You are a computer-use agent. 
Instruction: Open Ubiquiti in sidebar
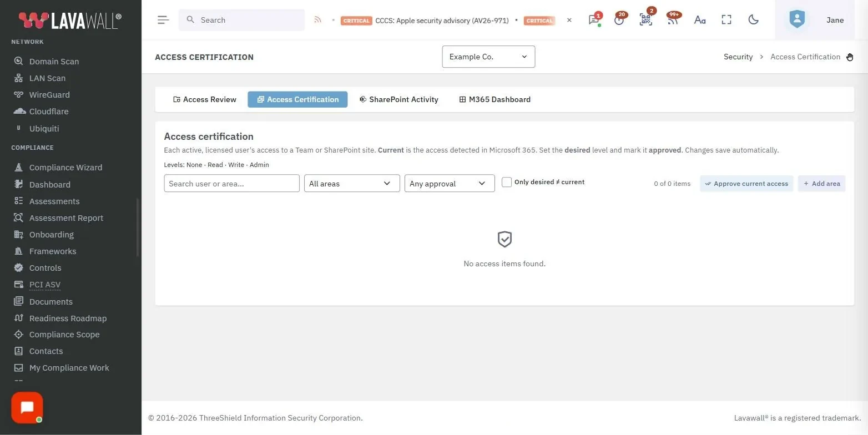[44, 129]
